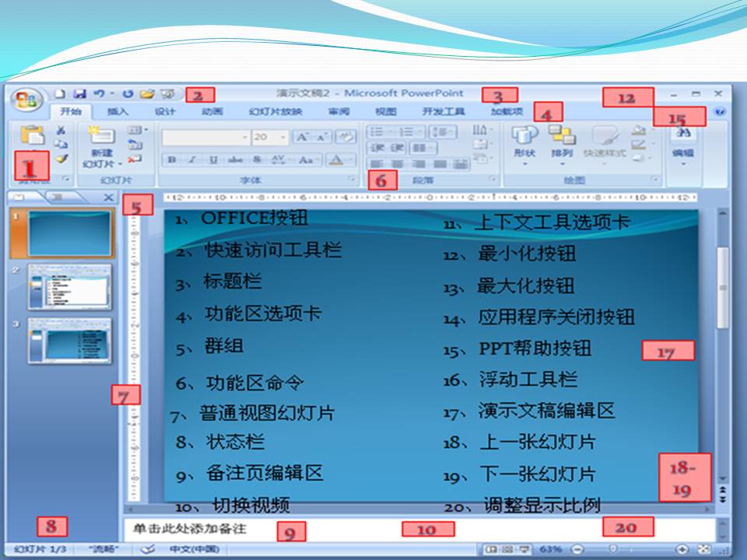
Task: Open the slide Layout dropdown
Action: (x=138, y=130)
